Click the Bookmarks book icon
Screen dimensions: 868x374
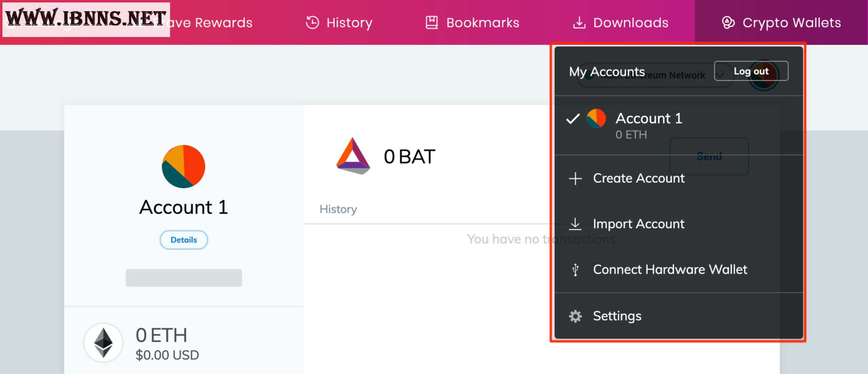pos(432,22)
